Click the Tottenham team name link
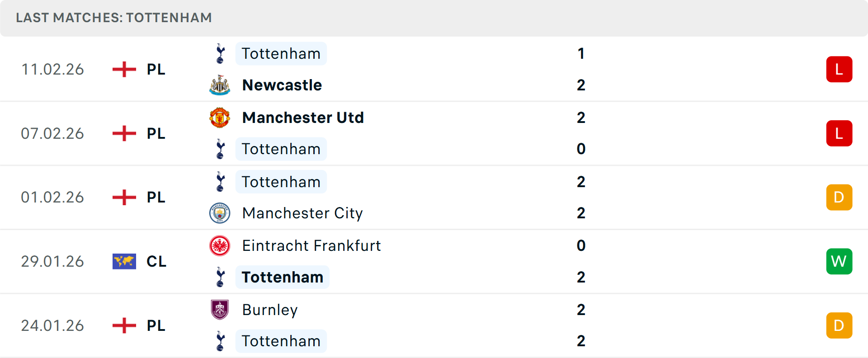This screenshot has width=868, height=358. point(281,53)
